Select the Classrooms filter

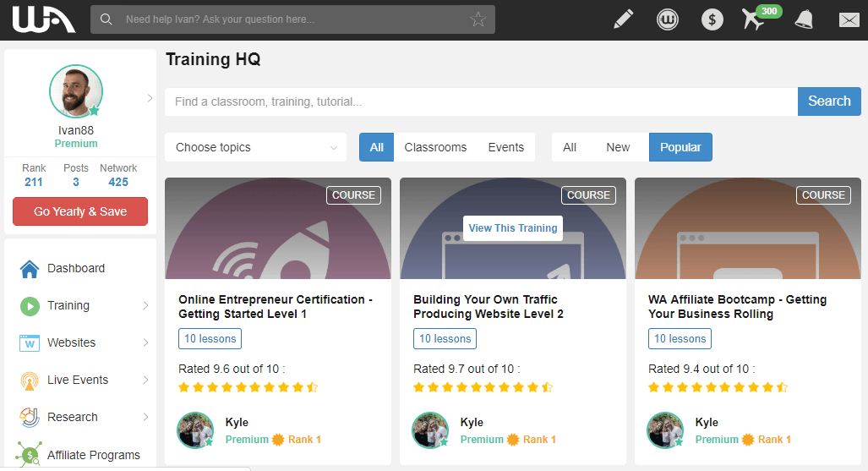[435, 147]
